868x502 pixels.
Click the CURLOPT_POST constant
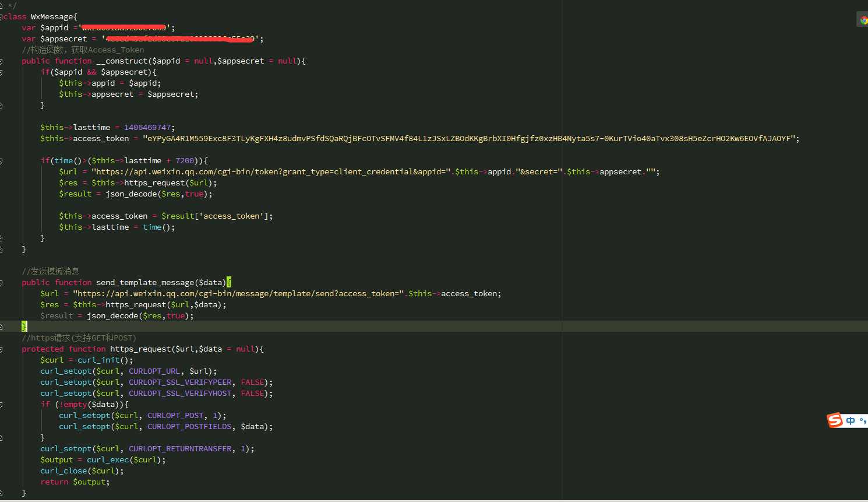(175, 416)
